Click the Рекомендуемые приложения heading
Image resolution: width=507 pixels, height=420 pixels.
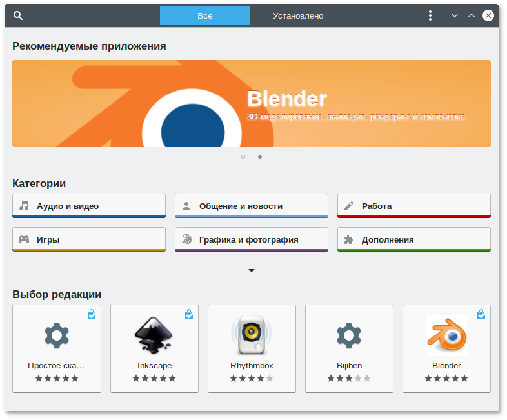click(89, 46)
